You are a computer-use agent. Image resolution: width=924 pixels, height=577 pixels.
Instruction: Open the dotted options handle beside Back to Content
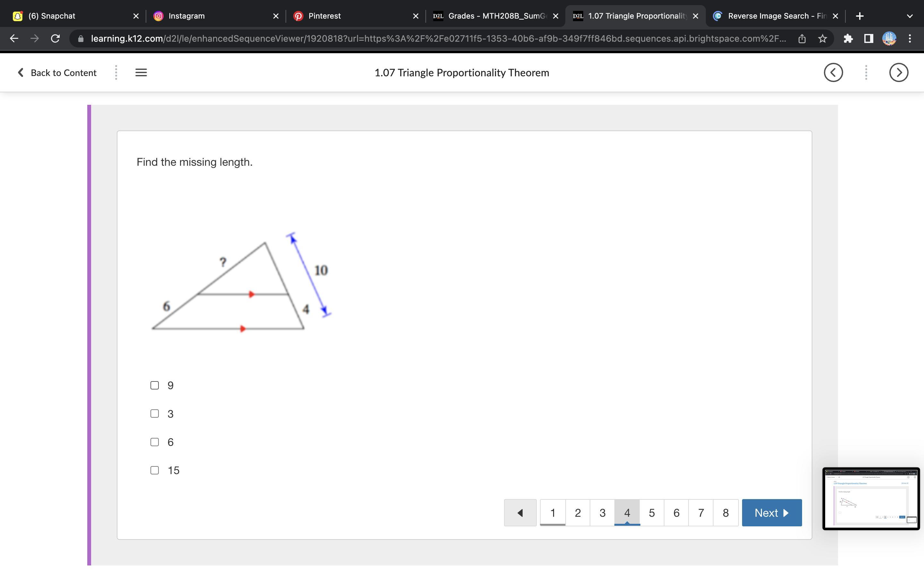click(x=116, y=72)
